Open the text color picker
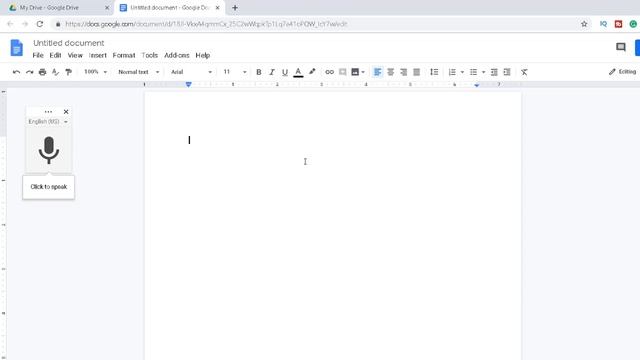 tap(298, 72)
